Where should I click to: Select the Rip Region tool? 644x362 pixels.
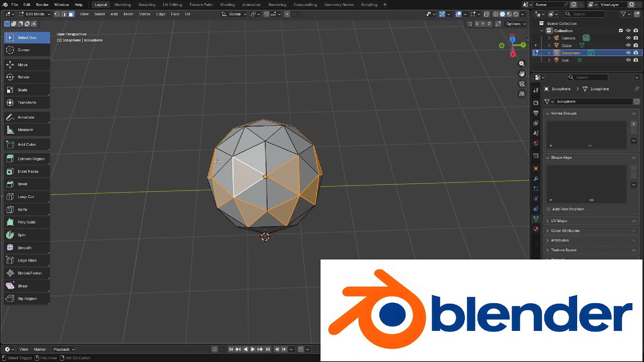click(27, 299)
